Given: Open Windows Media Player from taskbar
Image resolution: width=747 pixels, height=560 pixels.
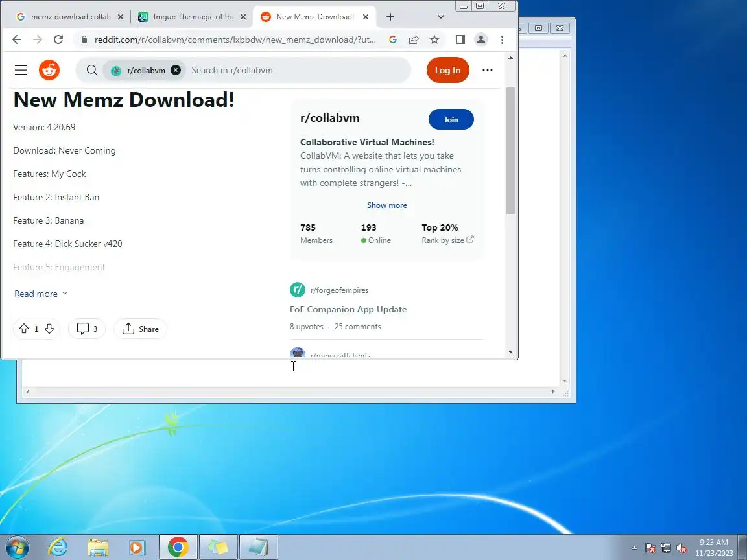Looking at the screenshot, I should [x=137, y=548].
